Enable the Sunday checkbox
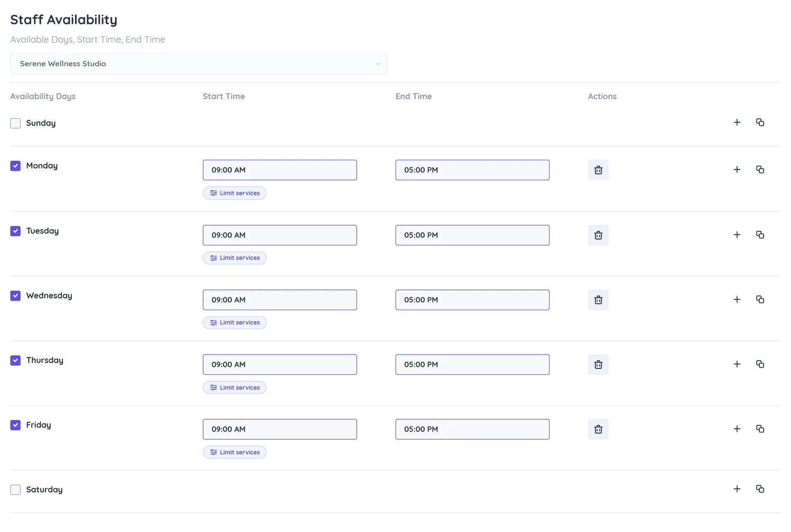Image resolution: width=791 pixels, height=532 pixels. click(x=15, y=123)
